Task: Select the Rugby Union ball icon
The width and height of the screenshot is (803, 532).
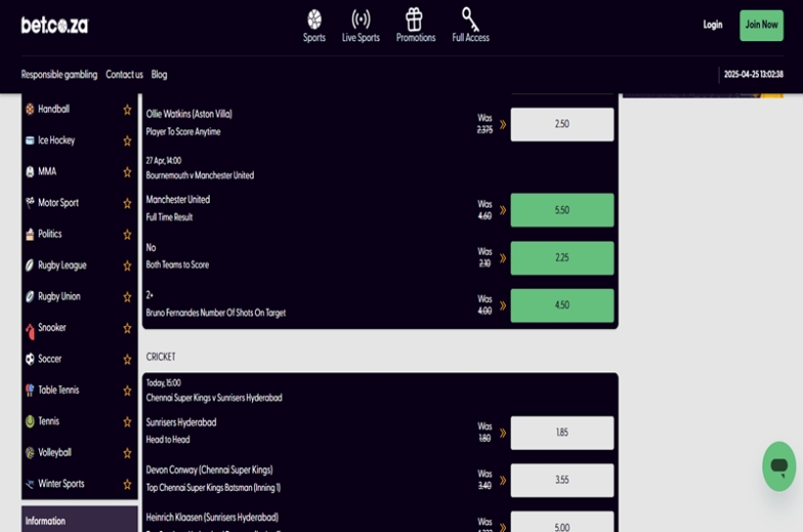Action: coord(29,296)
